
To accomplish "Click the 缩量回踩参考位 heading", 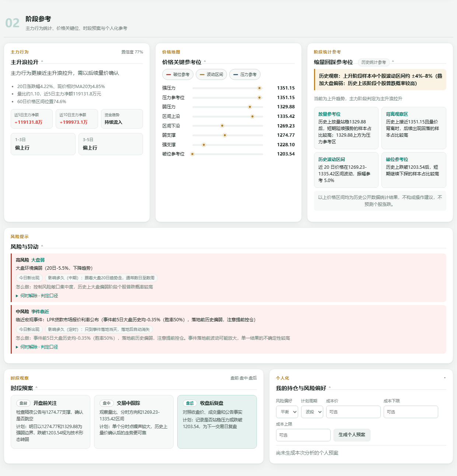I will click(333, 62).
